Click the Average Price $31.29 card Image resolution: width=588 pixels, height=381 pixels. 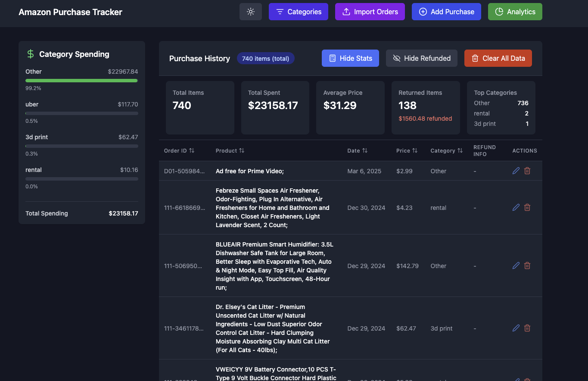pyautogui.click(x=350, y=108)
